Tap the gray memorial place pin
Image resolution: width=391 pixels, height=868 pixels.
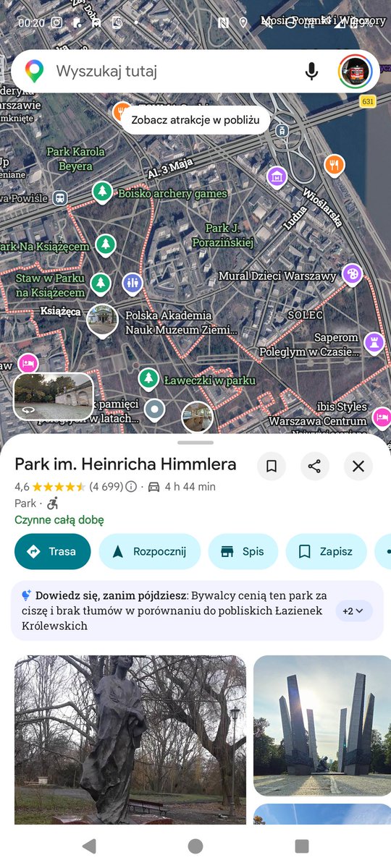coord(154,410)
